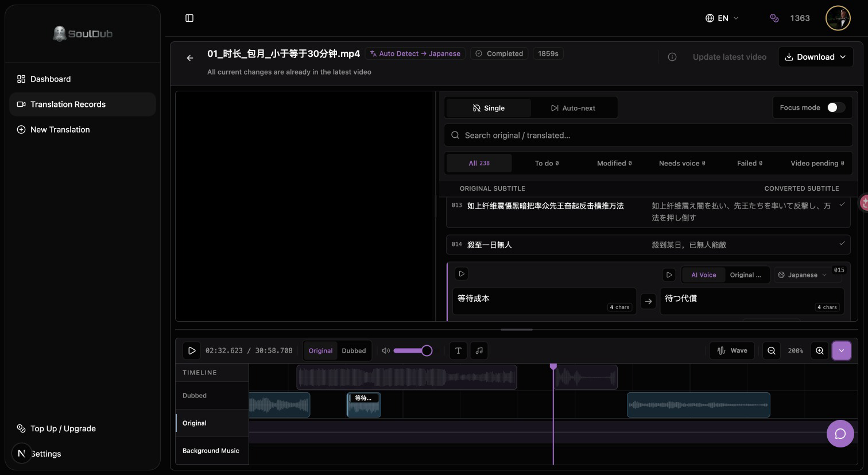The image size is (868, 475).
Task: Switch to Single playback mode
Action: pos(489,108)
